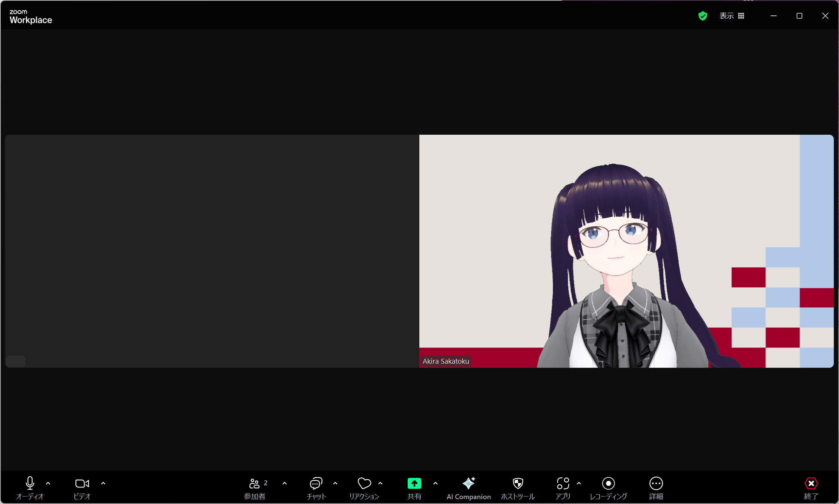Click the green Share screen icon
This screenshot has width=839, height=504.
(x=414, y=483)
